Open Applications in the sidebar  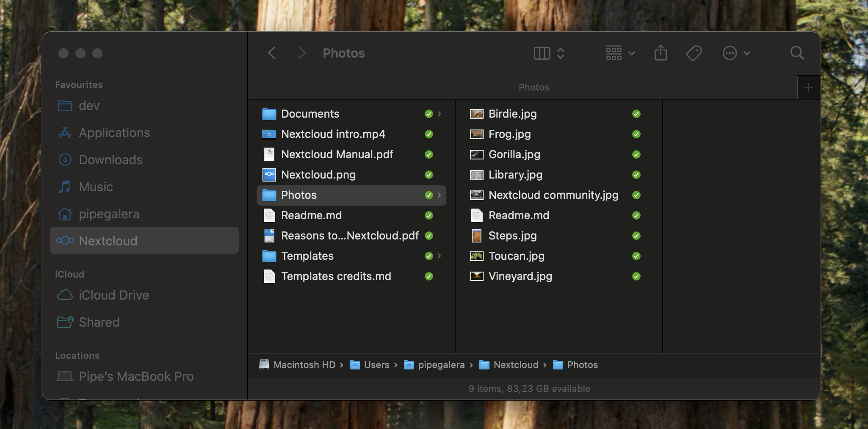coord(144,133)
